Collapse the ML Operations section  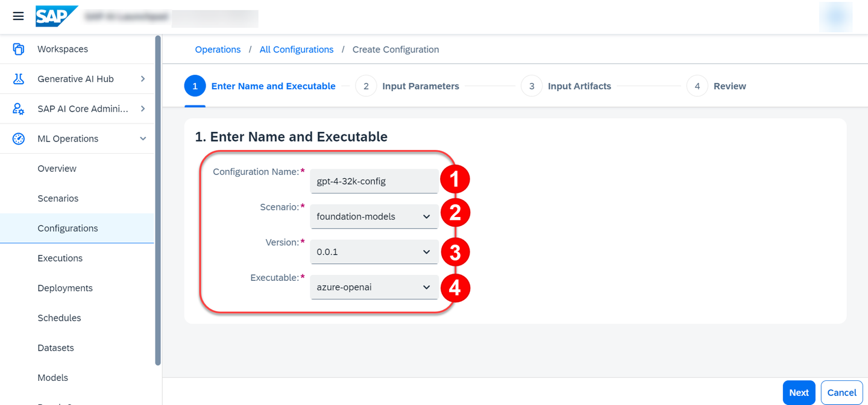pos(143,139)
